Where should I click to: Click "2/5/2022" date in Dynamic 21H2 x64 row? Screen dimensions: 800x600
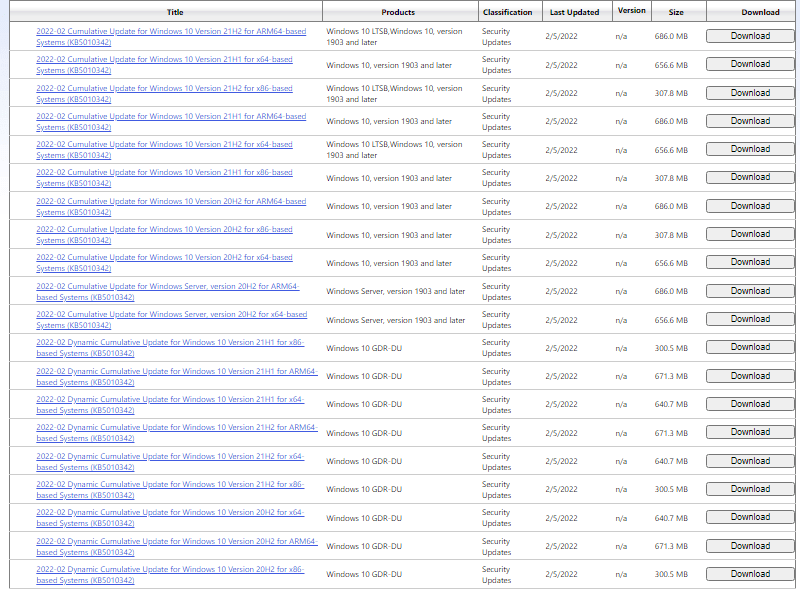[x=561, y=461]
